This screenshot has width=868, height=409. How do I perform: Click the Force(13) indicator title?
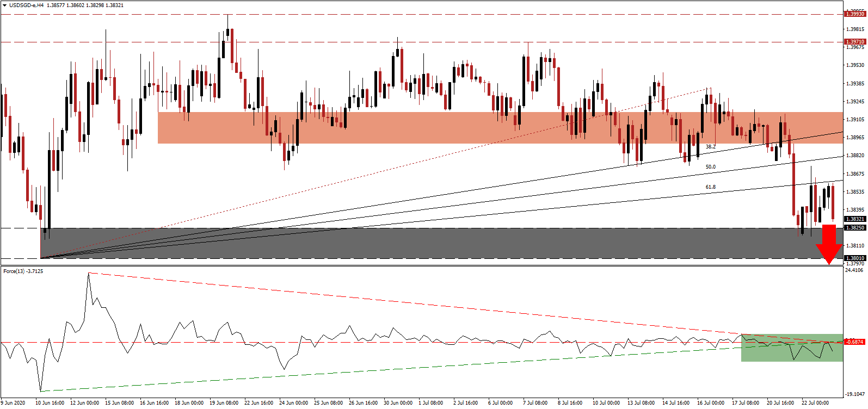pos(23,271)
